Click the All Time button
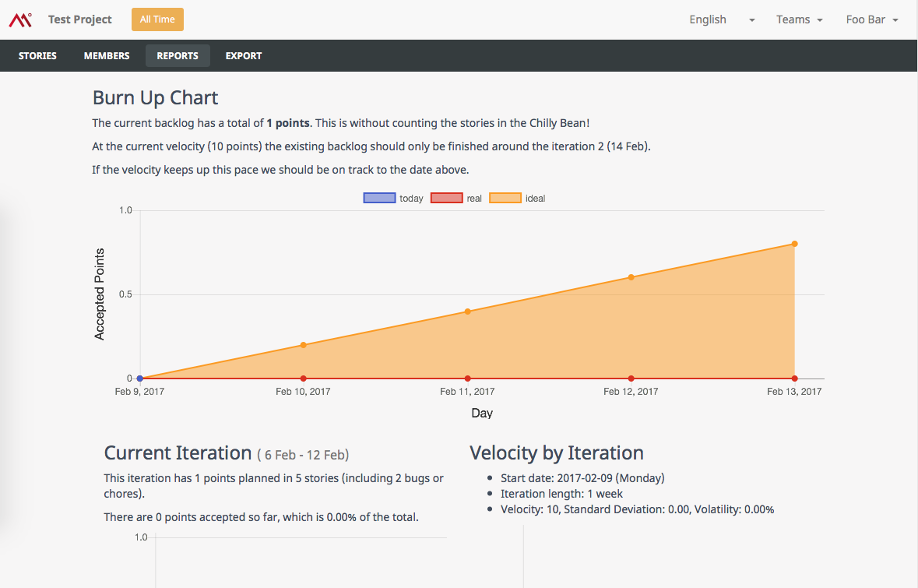This screenshot has height=588, width=918. click(x=157, y=19)
